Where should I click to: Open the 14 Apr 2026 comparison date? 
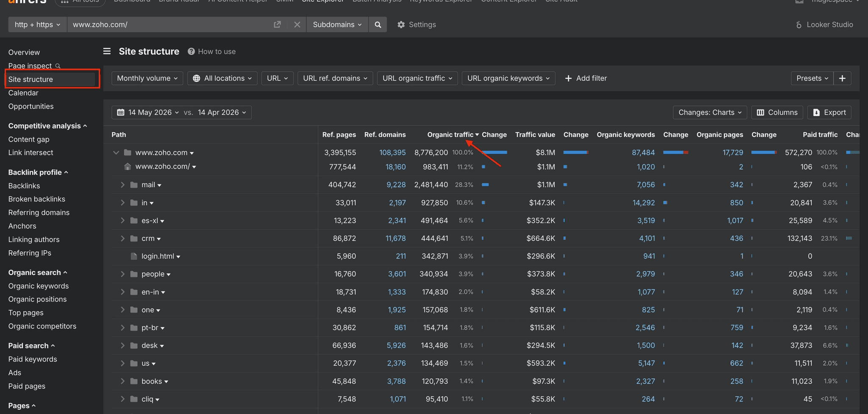222,112
